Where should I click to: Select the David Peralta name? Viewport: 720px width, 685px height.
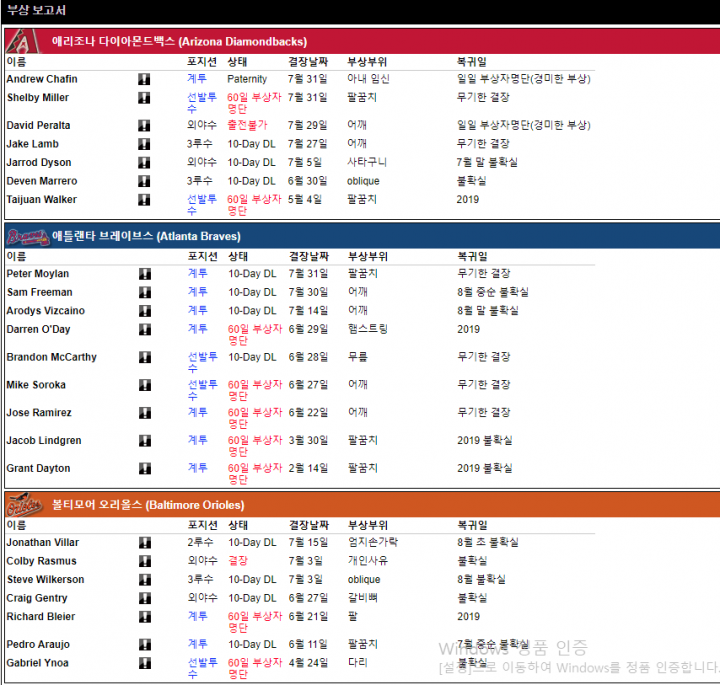click(x=38, y=125)
